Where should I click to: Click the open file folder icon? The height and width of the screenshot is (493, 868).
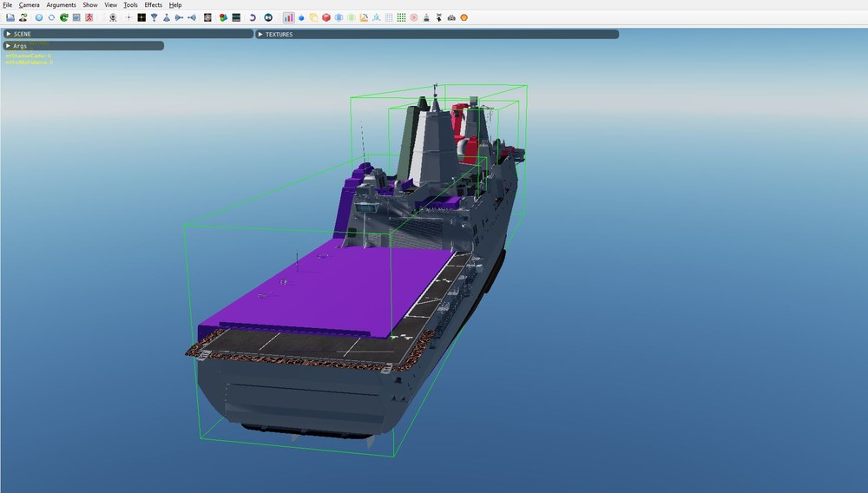coord(10,17)
